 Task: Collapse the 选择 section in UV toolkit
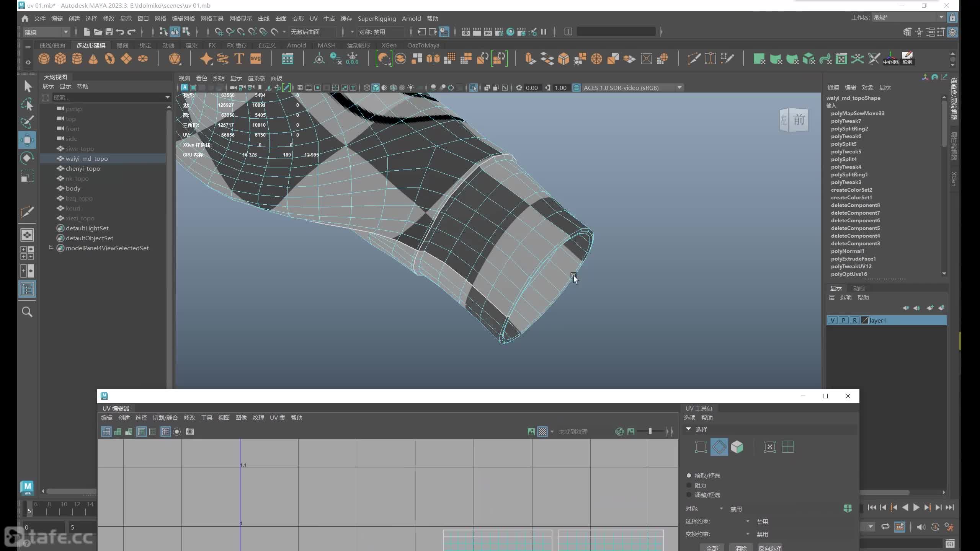coord(689,429)
